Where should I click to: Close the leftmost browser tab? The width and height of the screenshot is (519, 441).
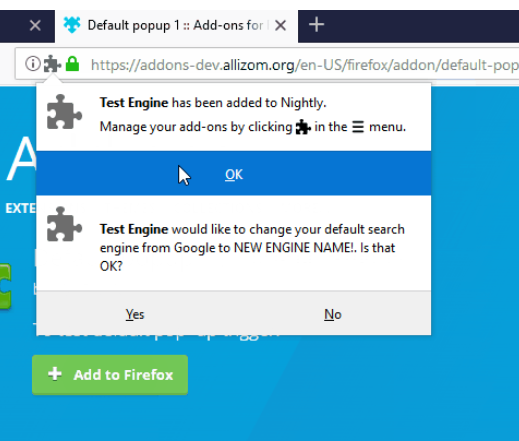click(x=35, y=25)
